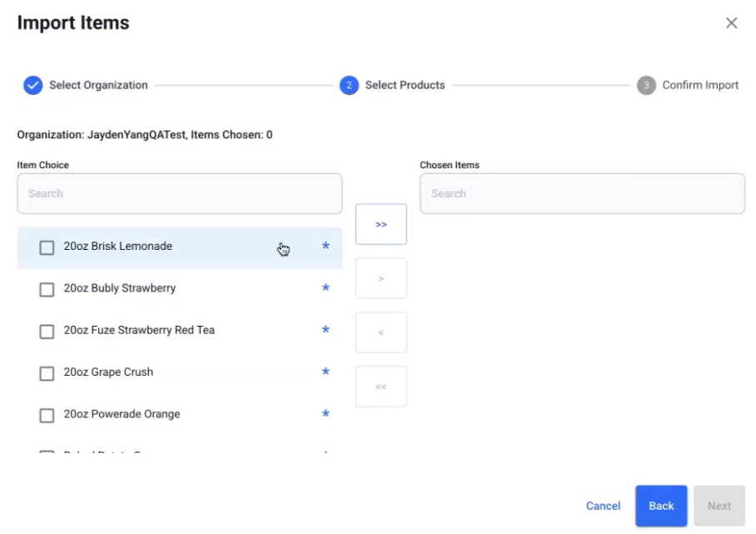Click the star beside 20oz Powerade Orange

coord(326,414)
